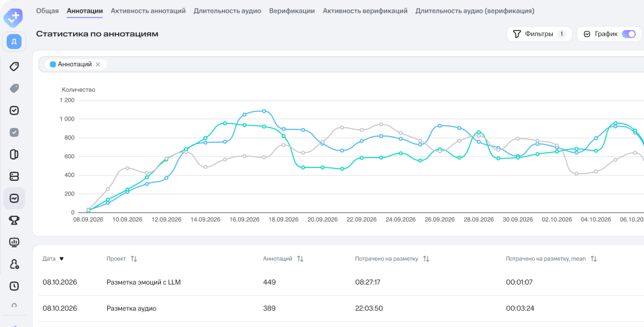Toggle the График switch off
This screenshot has height=327, width=644.
point(629,34)
